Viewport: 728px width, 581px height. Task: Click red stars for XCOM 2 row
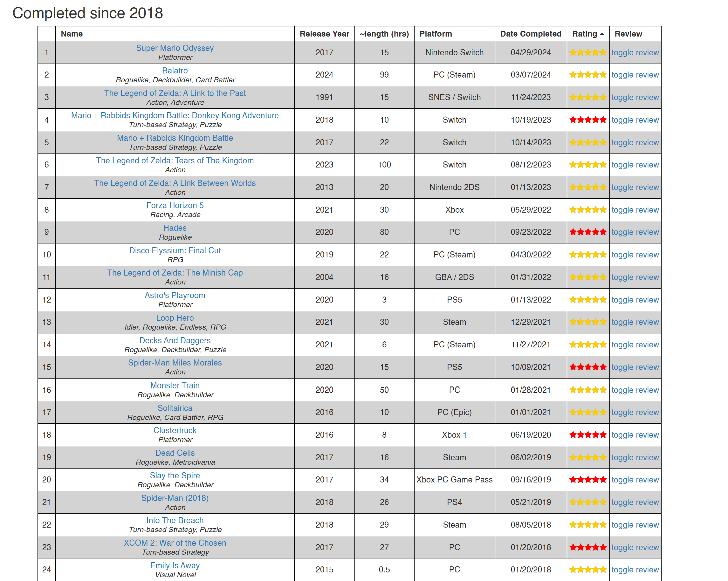coord(587,547)
